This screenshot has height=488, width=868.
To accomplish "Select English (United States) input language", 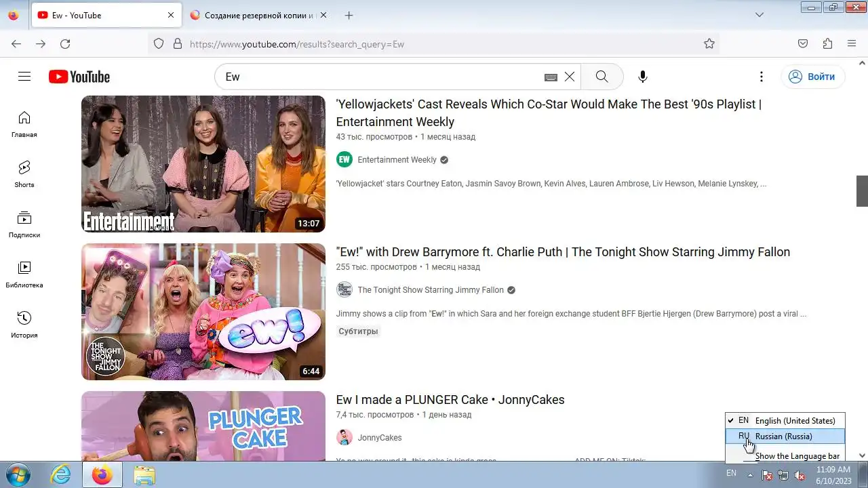I will (785, 421).
